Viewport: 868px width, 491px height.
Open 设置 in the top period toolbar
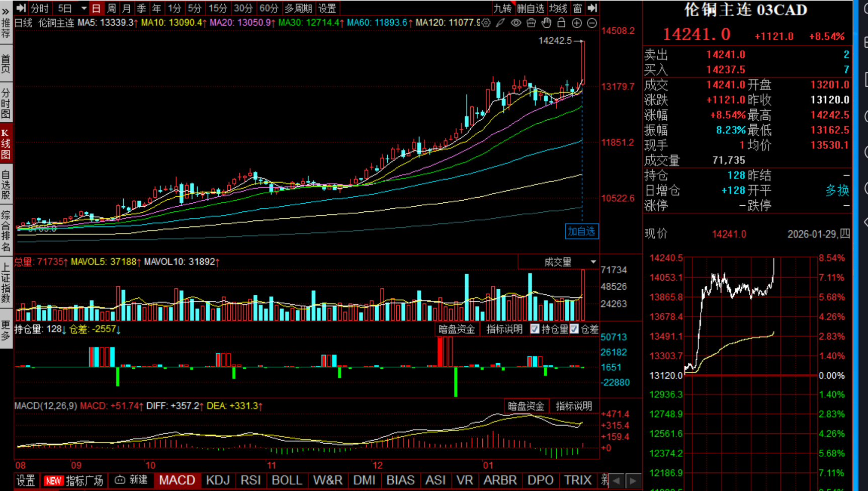tap(327, 9)
